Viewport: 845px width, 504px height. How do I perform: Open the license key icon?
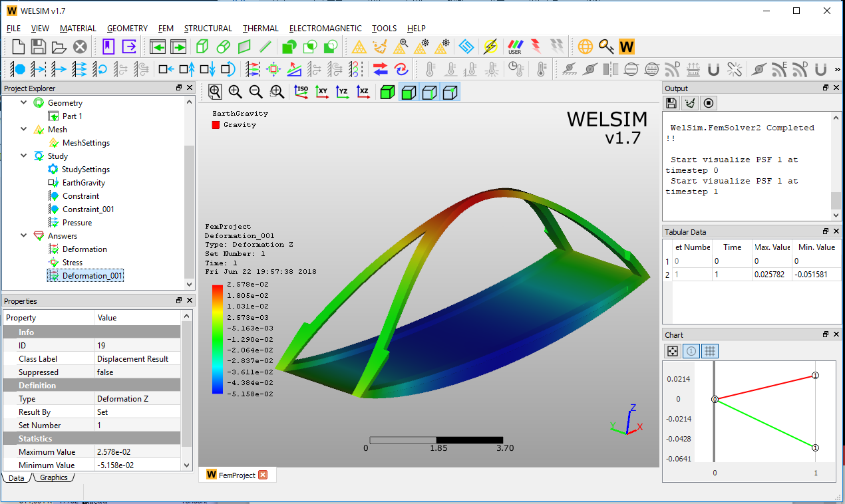pos(606,47)
